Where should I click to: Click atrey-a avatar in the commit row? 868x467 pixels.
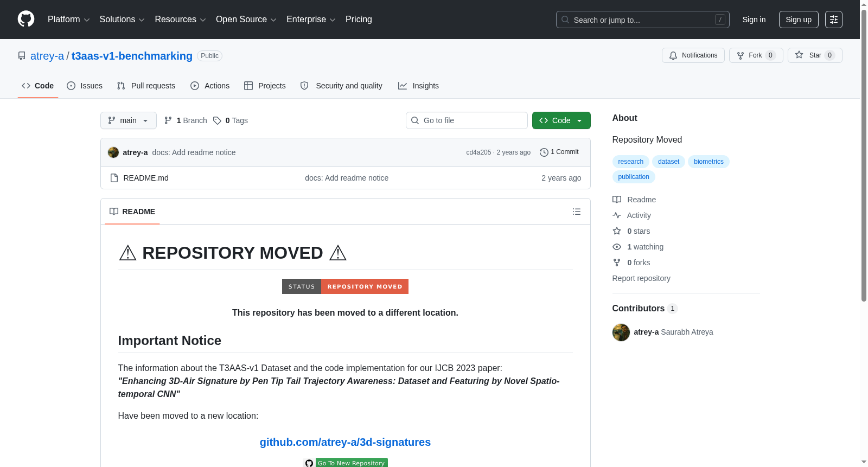pyautogui.click(x=113, y=152)
